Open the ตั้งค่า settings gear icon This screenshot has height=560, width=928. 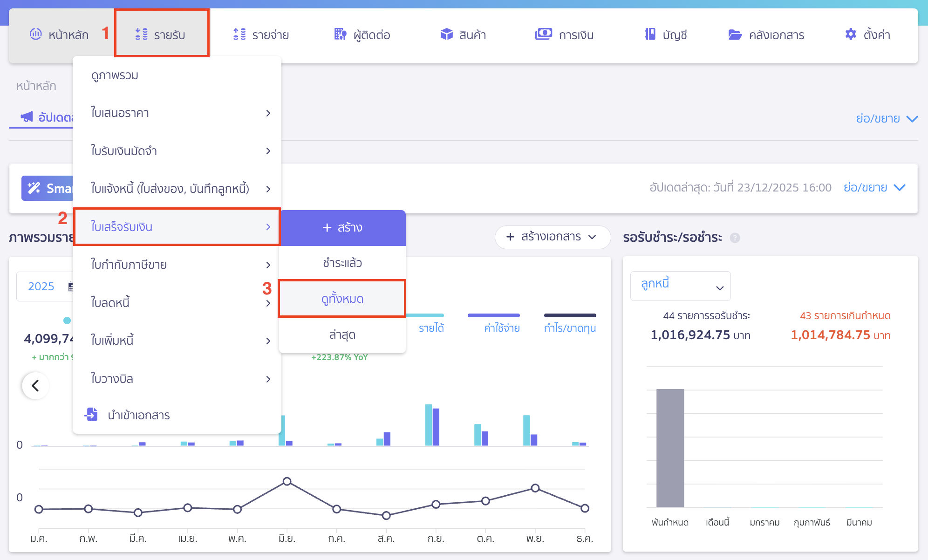point(851,34)
